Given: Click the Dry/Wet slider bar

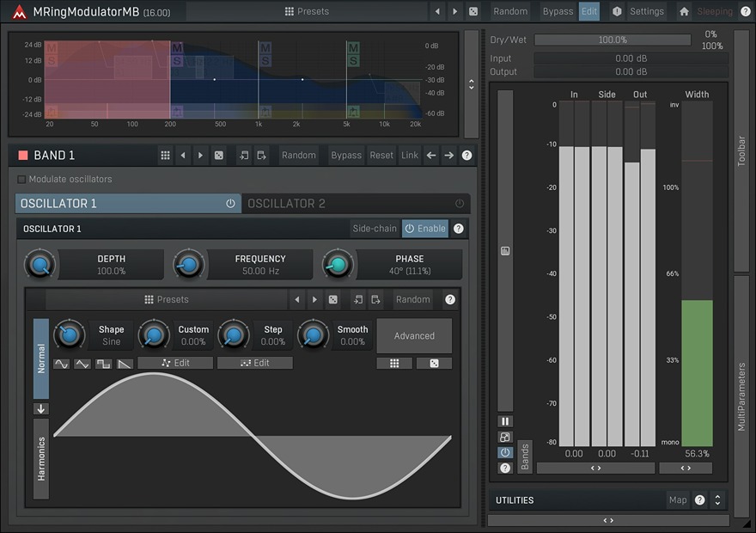Looking at the screenshot, I should pos(612,40).
